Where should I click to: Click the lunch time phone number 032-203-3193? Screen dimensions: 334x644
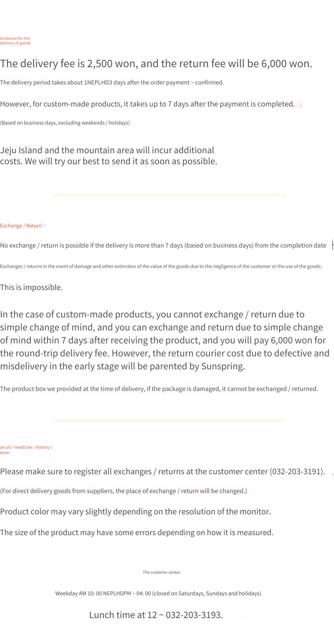[194, 615]
